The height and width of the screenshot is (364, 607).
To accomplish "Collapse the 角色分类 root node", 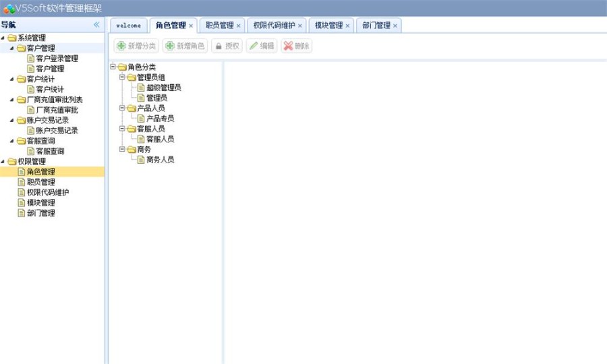I will point(113,67).
